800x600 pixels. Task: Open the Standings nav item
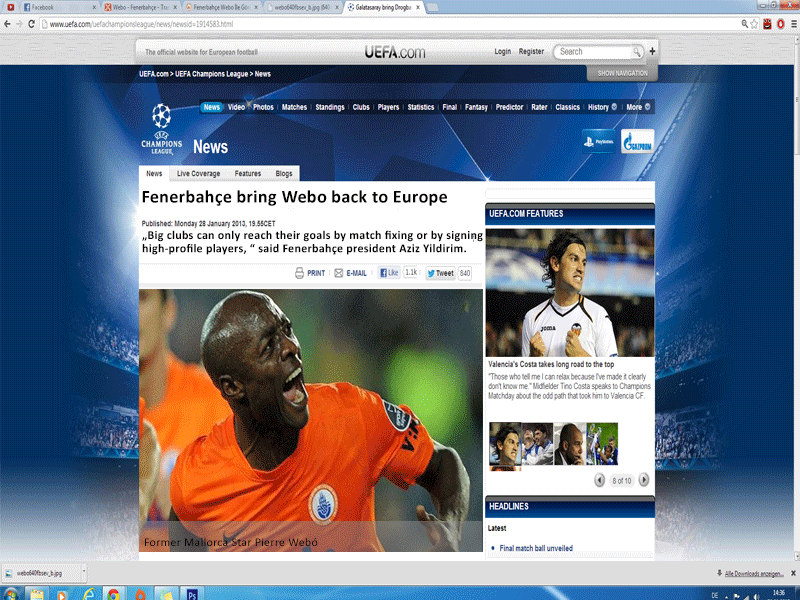coord(330,107)
